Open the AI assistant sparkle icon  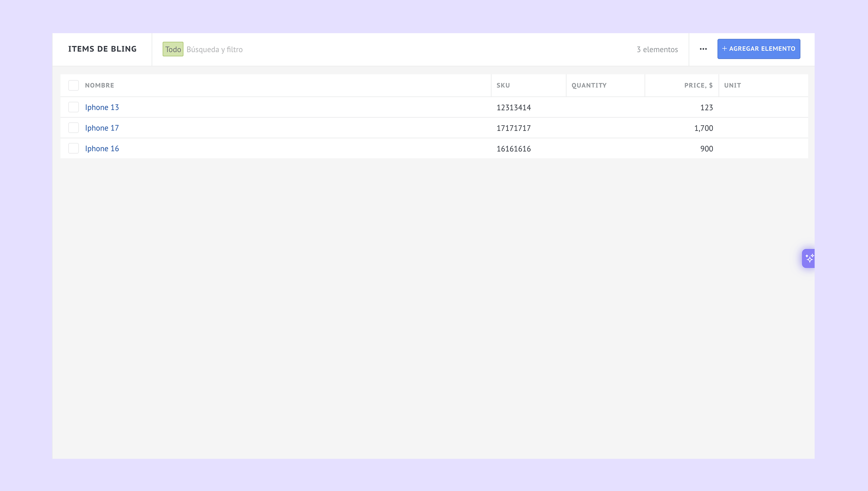coord(809,258)
